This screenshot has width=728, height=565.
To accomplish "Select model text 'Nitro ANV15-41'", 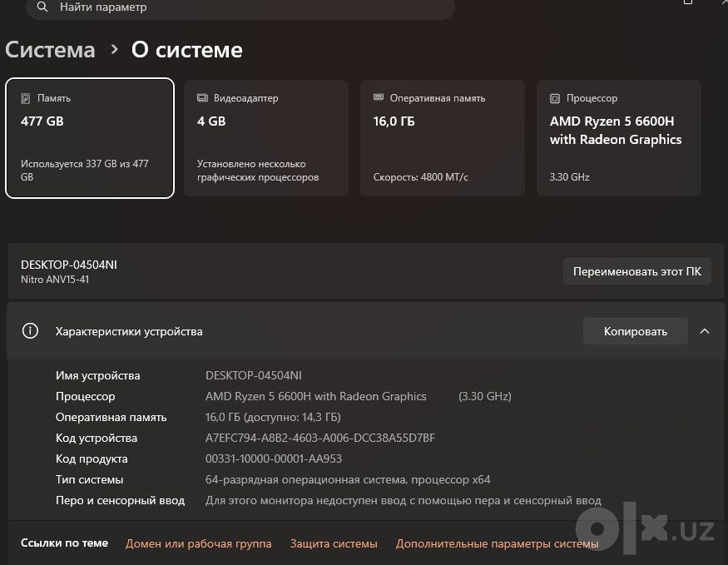I will [55, 280].
